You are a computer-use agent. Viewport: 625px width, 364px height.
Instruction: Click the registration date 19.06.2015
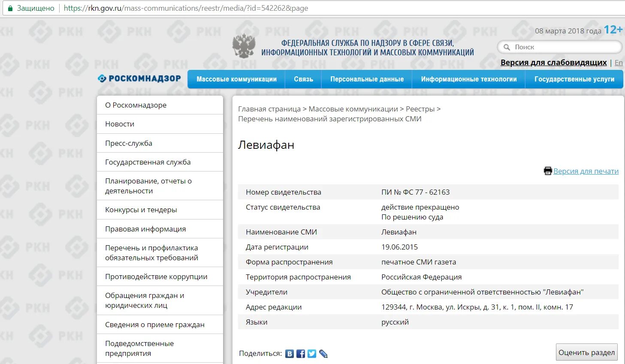click(x=399, y=247)
